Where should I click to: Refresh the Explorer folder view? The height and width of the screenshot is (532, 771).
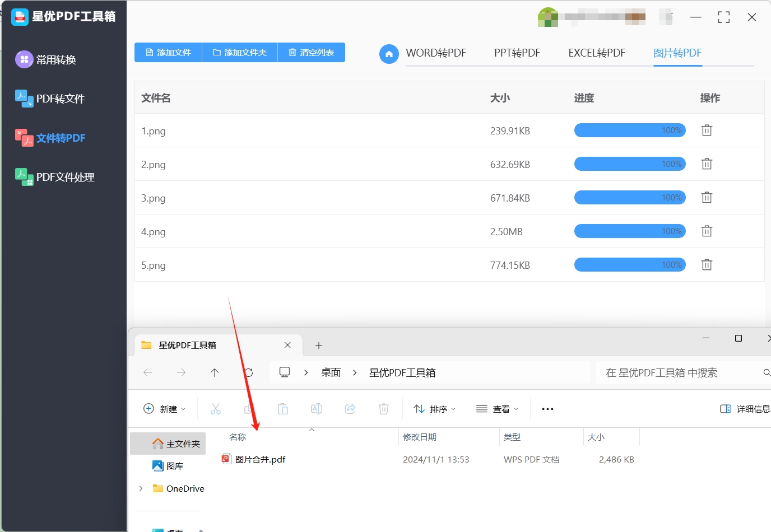click(249, 372)
